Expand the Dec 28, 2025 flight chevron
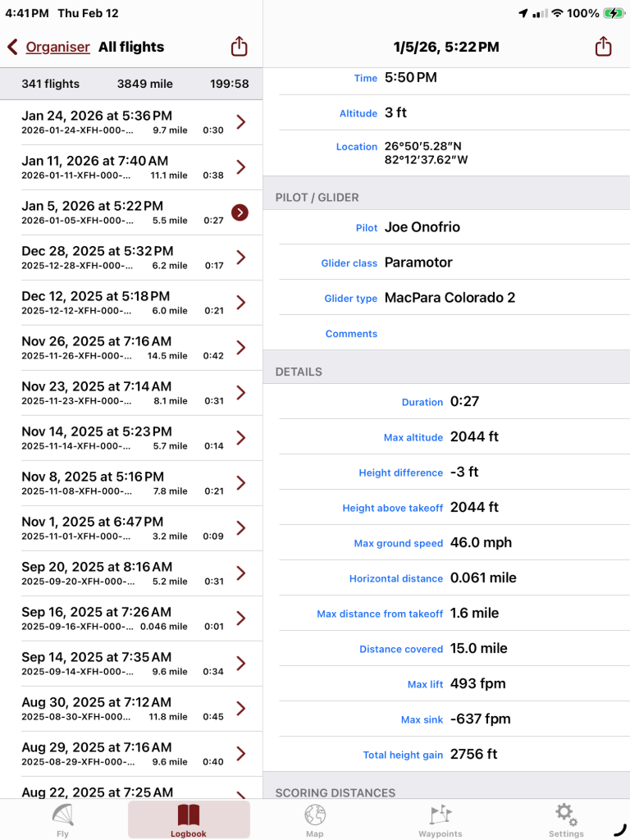The height and width of the screenshot is (840, 630). coord(240,258)
